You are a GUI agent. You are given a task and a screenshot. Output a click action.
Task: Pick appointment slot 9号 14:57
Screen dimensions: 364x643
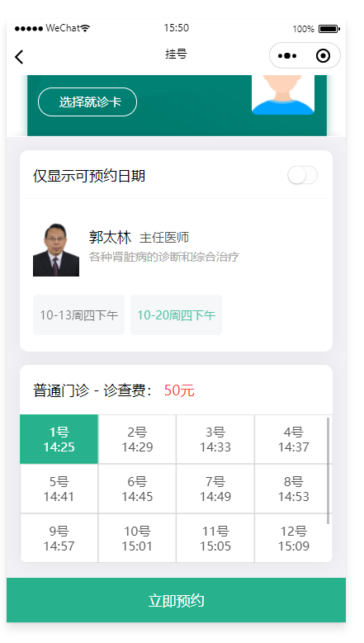point(59,538)
